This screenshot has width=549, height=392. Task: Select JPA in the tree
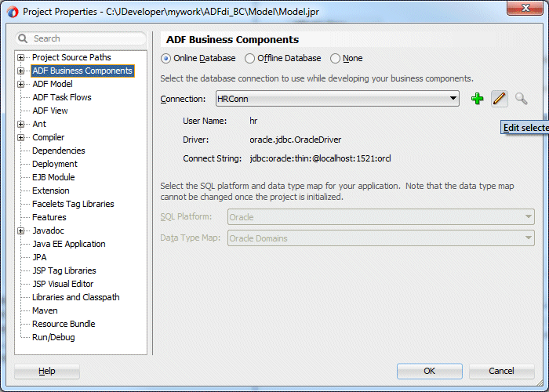pyautogui.click(x=39, y=257)
